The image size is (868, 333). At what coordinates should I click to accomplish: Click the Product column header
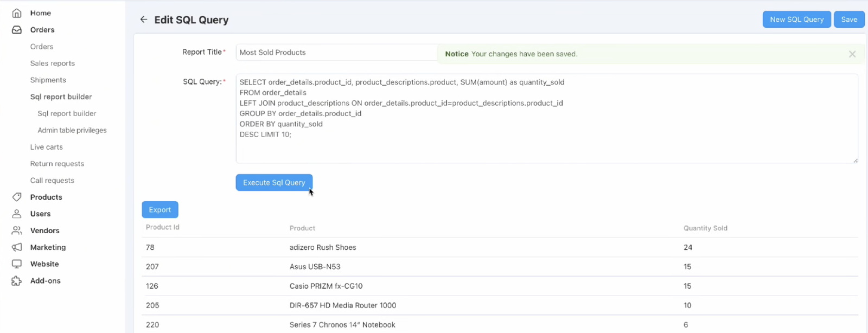[302, 228]
